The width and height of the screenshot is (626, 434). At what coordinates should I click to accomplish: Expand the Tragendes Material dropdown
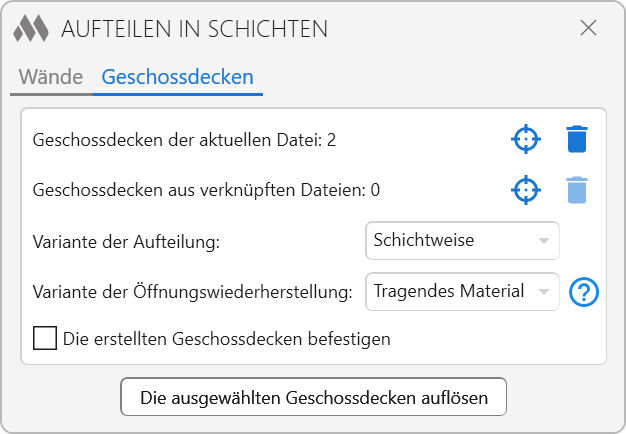461,291
